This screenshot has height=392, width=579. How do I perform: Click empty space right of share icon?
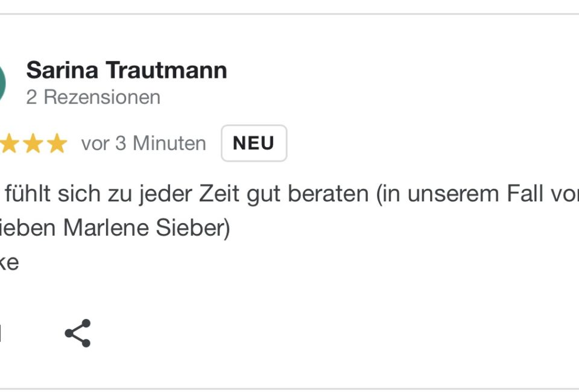click(302, 333)
